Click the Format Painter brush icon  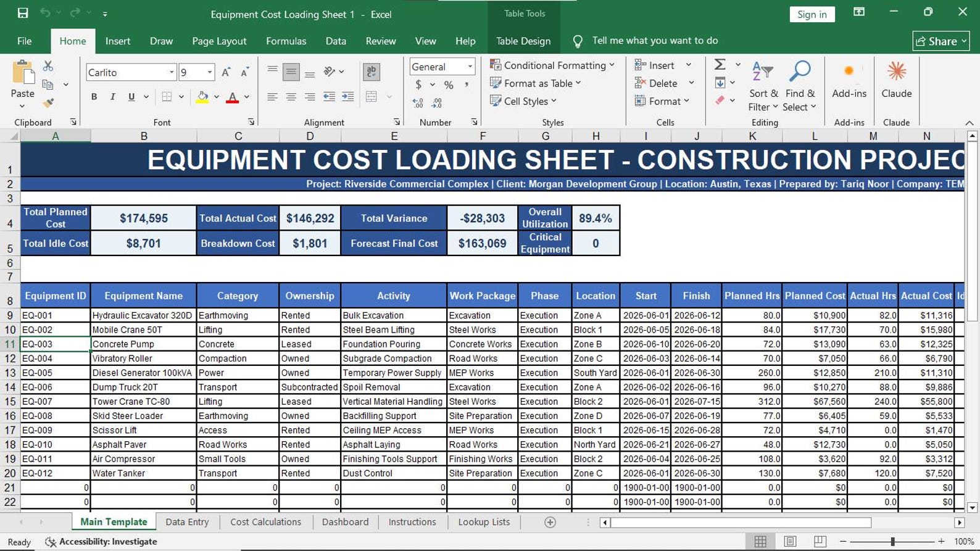pos(48,103)
